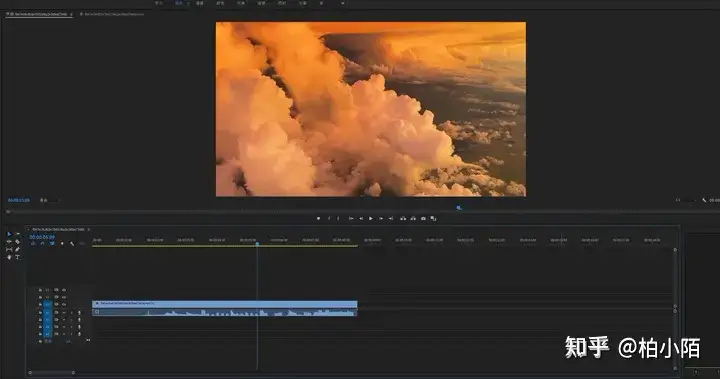This screenshot has height=379, width=720.
Task: Solo audio track A1
Action: tap(71, 312)
